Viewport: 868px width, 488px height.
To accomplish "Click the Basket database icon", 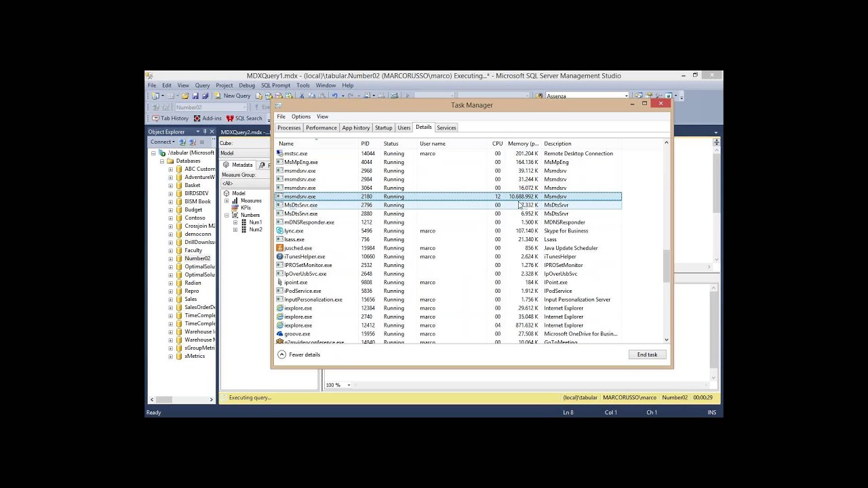I will [179, 185].
